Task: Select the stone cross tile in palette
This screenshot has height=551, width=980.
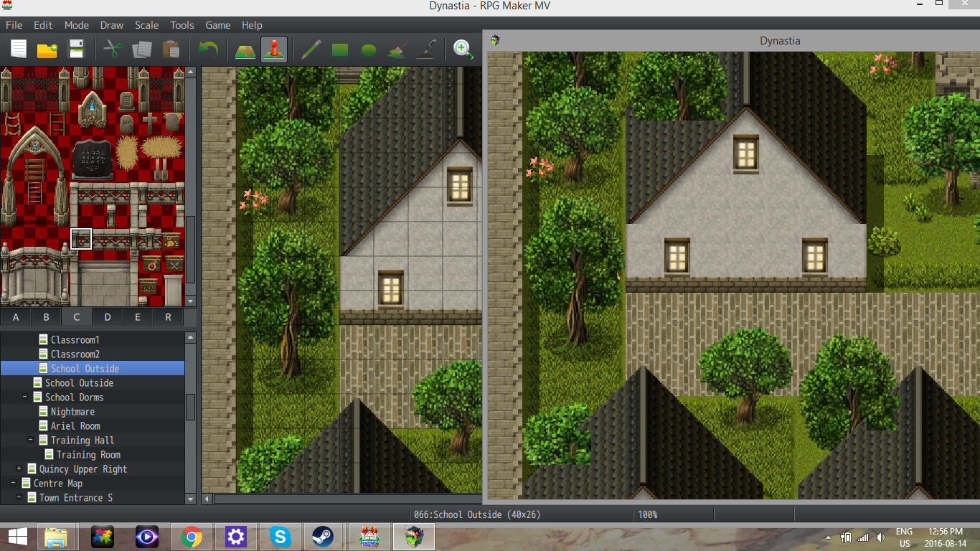Action: [149, 123]
